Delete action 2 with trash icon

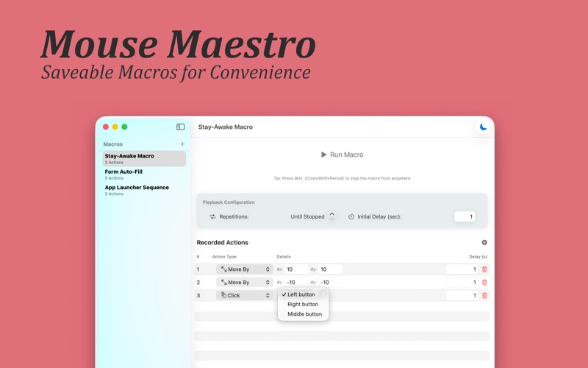[484, 283]
